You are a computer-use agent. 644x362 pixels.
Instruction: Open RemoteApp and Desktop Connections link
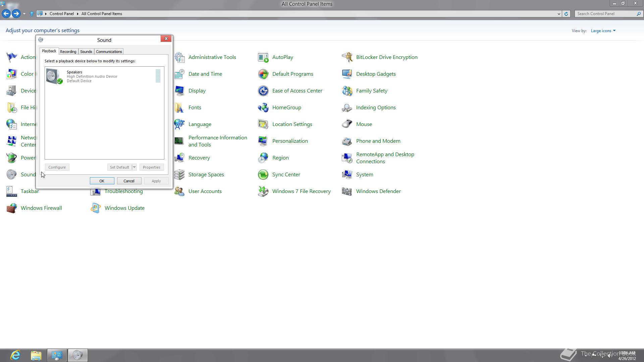click(x=385, y=158)
